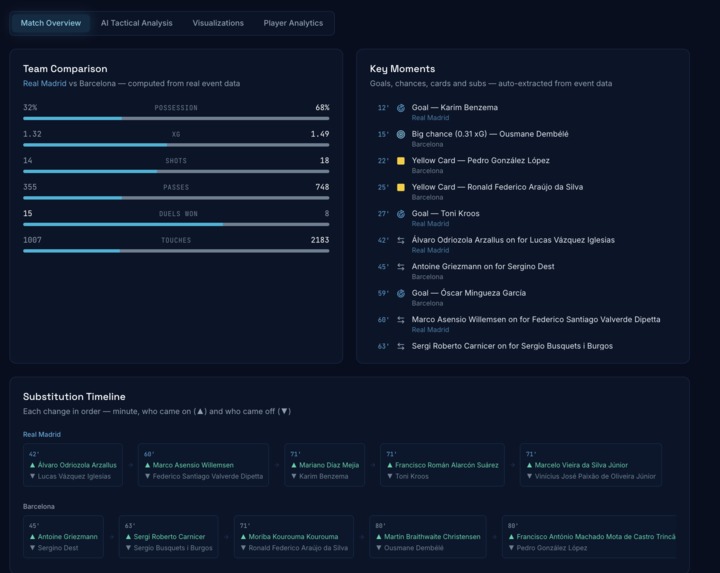Image resolution: width=720 pixels, height=573 pixels.
Task: Click substitution icon for Sergi Roberto Carnicer
Action: tap(401, 346)
